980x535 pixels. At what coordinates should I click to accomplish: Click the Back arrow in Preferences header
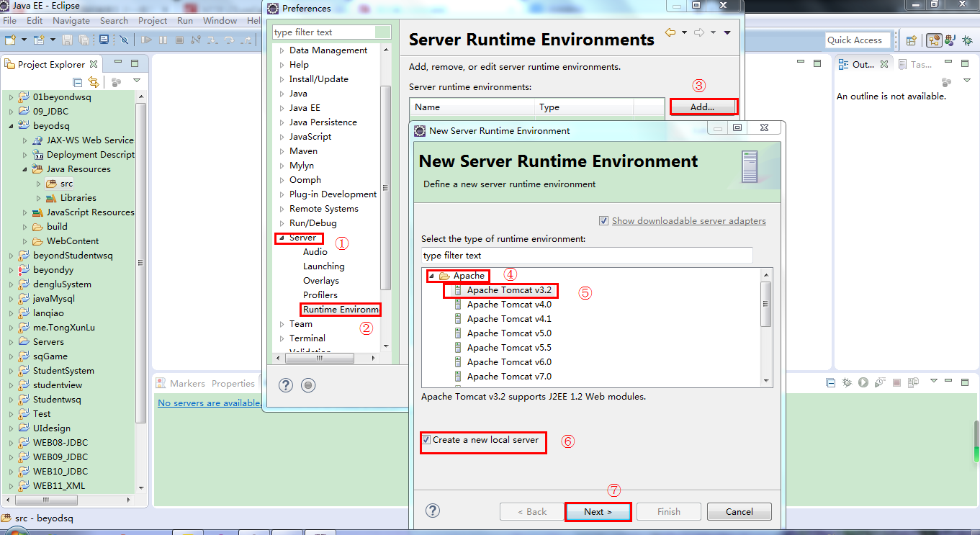coord(670,32)
